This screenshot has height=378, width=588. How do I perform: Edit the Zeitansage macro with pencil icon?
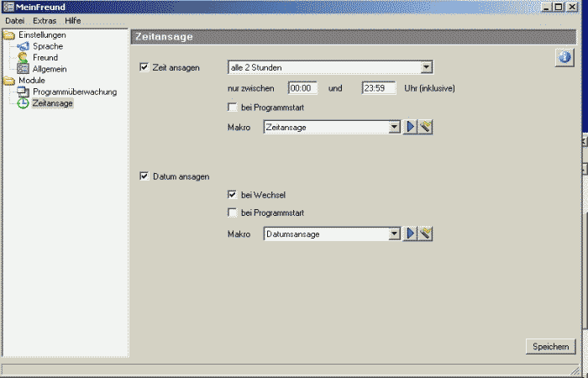426,127
